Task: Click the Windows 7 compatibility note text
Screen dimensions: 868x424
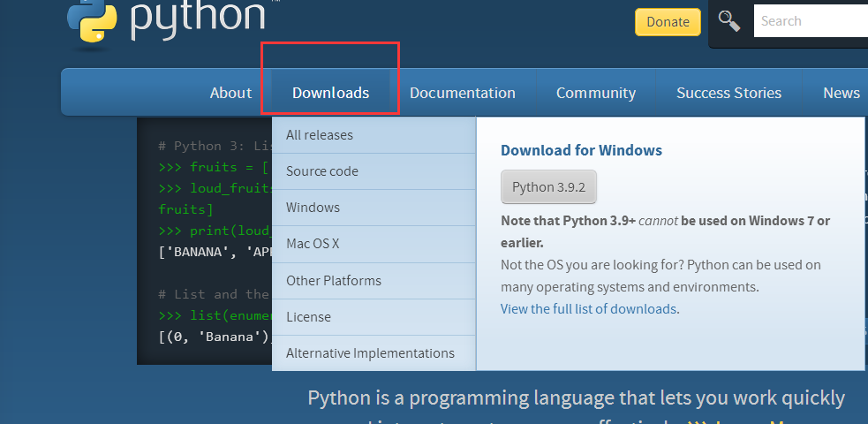Action: tap(666, 232)
